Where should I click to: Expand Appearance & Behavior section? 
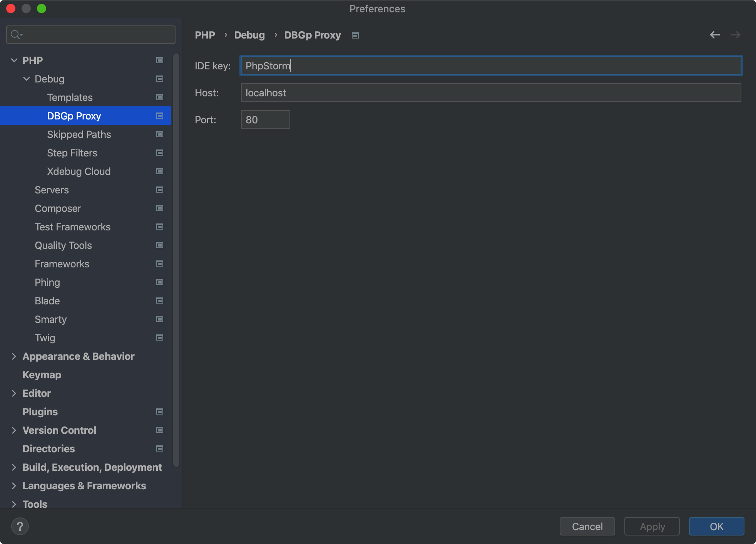[14, 356]
